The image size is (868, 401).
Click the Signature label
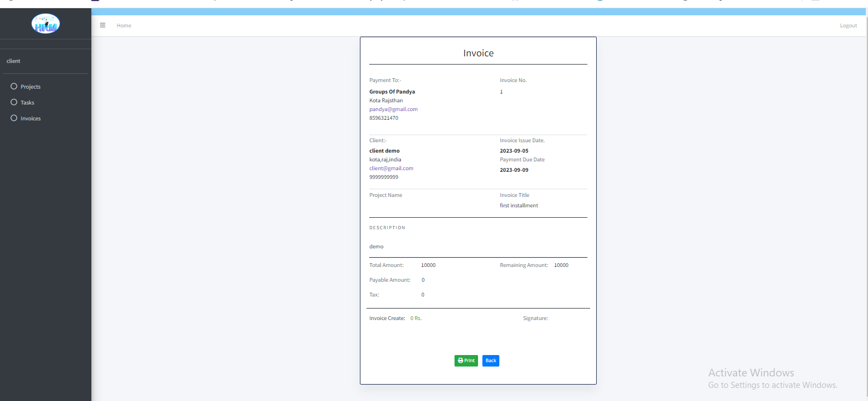click(535, 318)
